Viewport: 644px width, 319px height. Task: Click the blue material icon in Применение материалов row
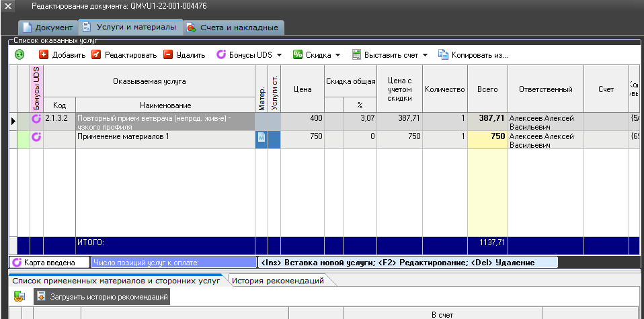click(261, 137)
